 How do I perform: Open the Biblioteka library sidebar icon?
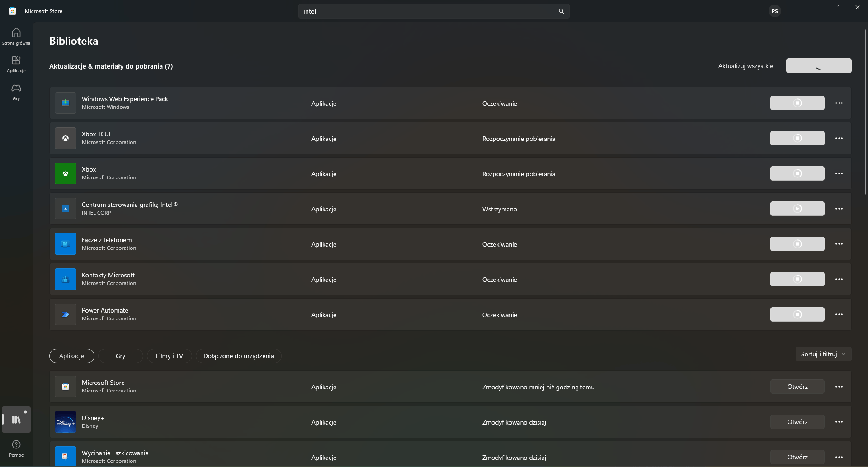[x=16, y=420]
